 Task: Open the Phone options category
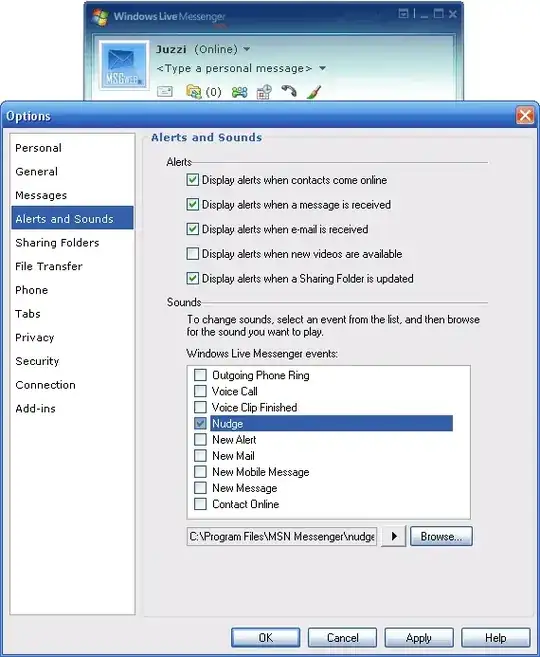(x=72, y=290)
